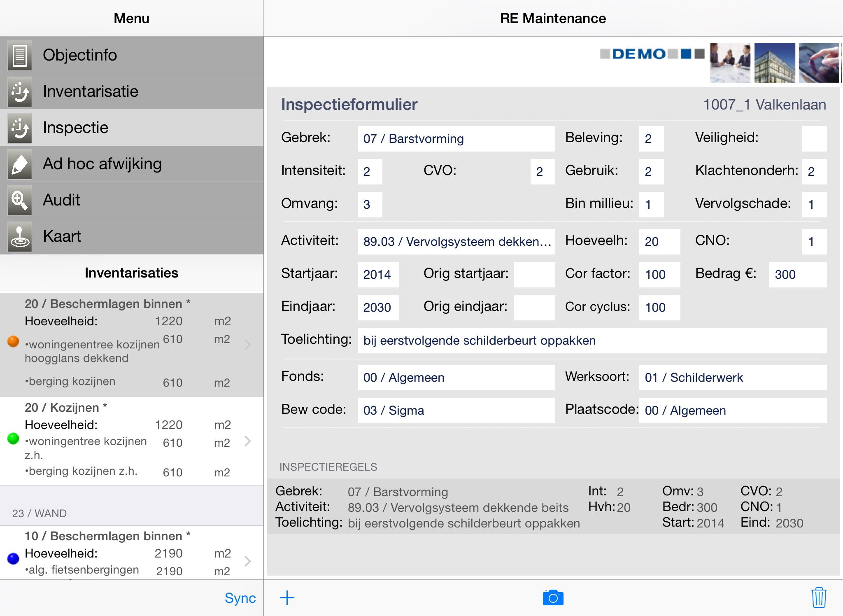This screenshot has width=843, height=616.
Task: Tap the Ad hoc afwijking pencil icon
Action: click(19, 164)
